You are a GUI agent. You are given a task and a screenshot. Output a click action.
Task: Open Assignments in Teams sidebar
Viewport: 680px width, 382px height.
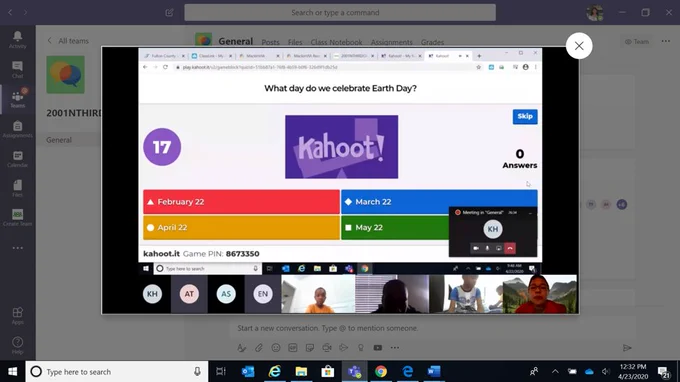(x=17, y=129)
